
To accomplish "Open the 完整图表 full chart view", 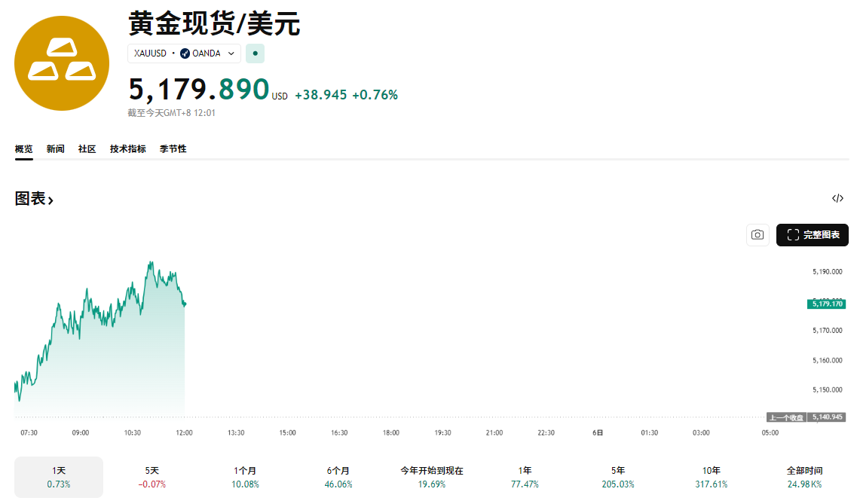I will (x=813, y=235).
